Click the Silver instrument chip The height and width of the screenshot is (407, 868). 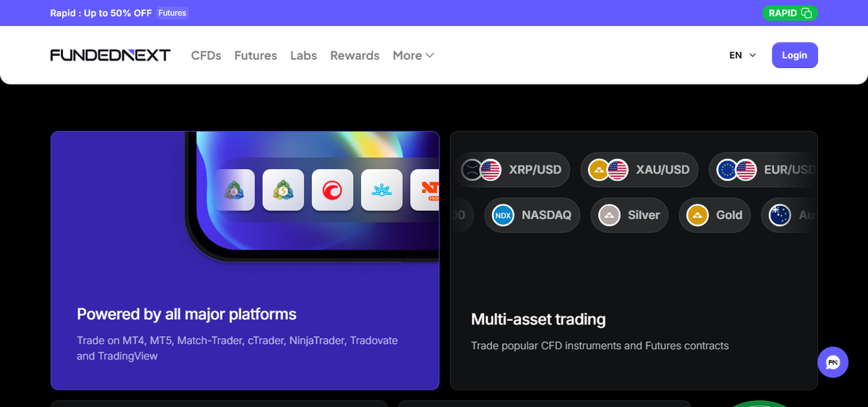(x=629, y=215)
